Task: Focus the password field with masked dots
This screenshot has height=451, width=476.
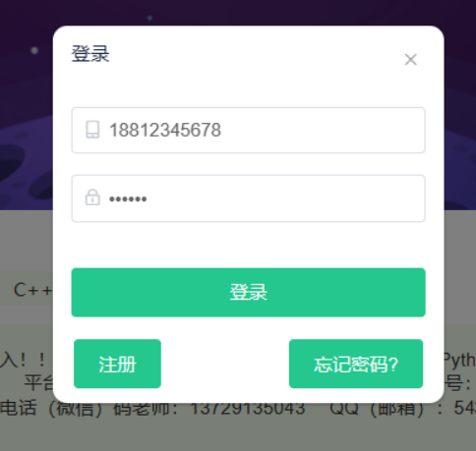Action: point(249,198)
